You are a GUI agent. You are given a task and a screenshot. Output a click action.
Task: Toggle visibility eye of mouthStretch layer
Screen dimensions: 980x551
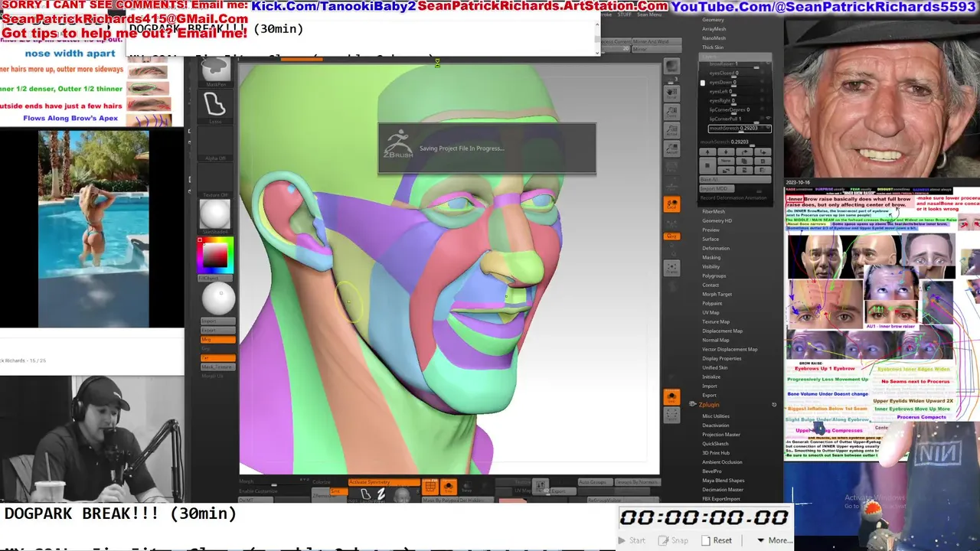(769, 129)
